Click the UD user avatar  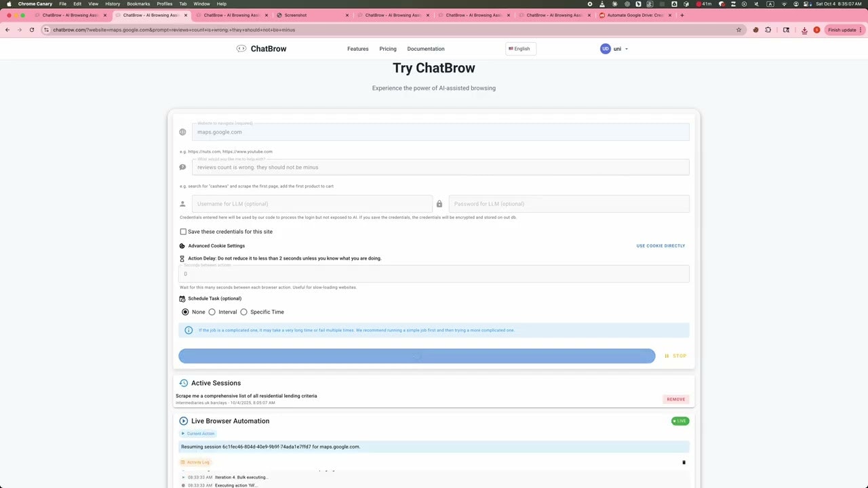[x=605, y=49]
